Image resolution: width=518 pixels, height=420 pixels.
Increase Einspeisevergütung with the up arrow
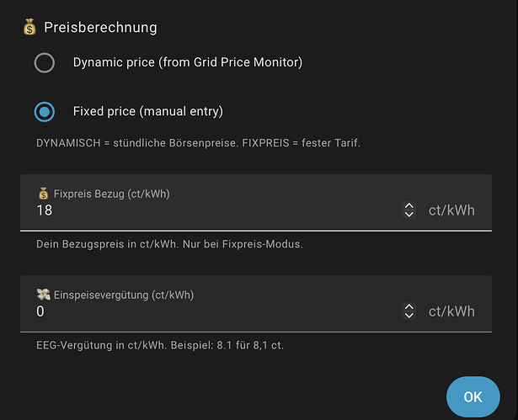tap(409, 306)
